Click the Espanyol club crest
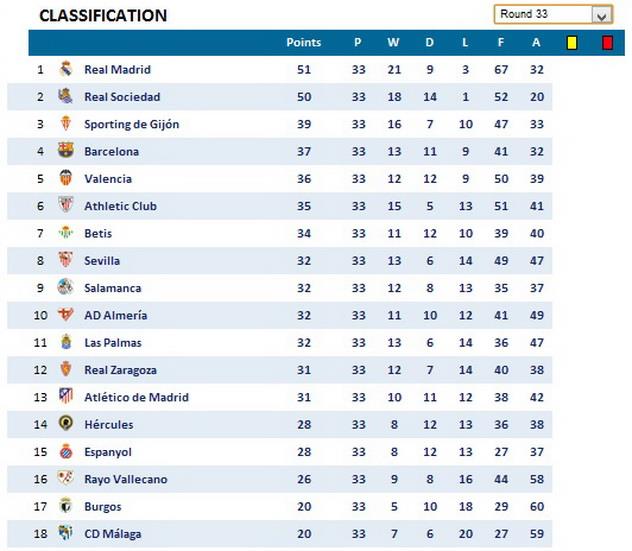This screenshot has width=632, height=551. 66,452
